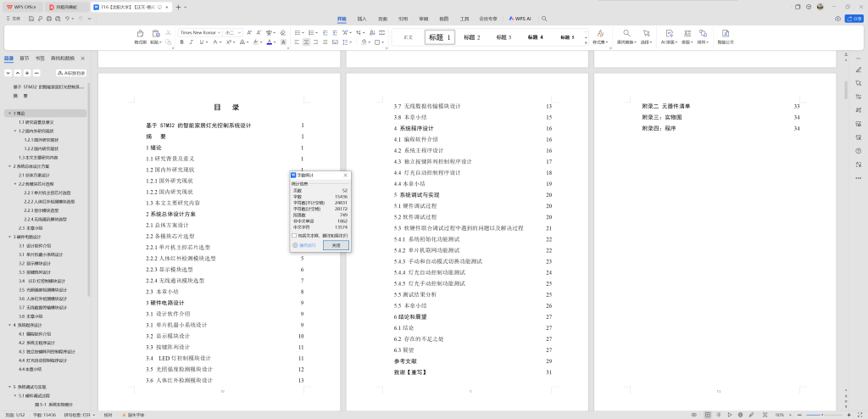This screenshot has width=868, height=419.
Task: Click the Style set (样式集) icon
Action: (x=600, y=33)
